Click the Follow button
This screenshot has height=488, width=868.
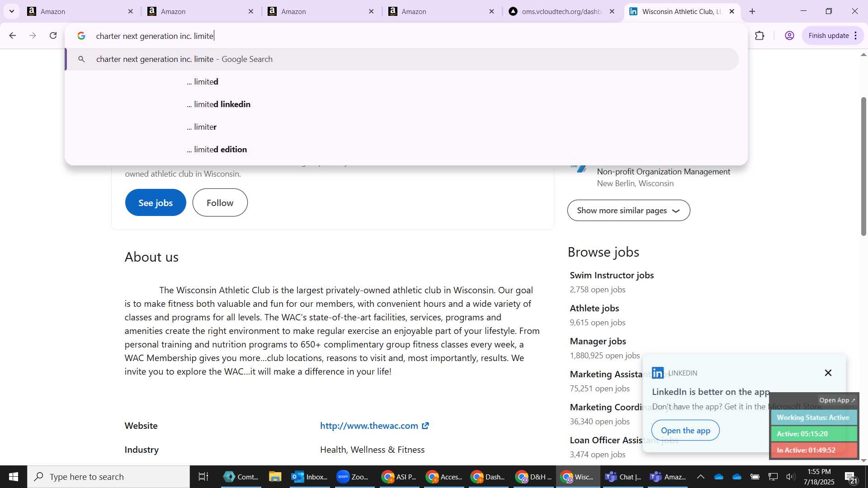pyautogui.click(x=220, y=202)
